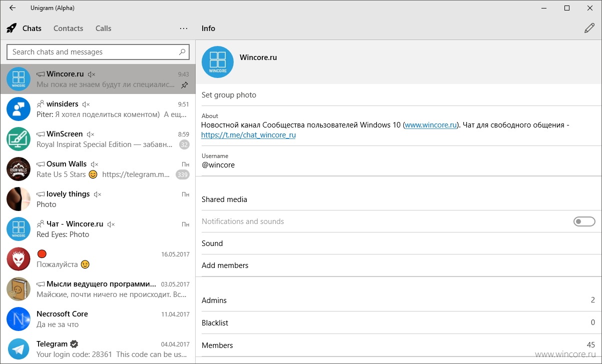
Task: Click the back arrow in title bar
Action: tap(13, 8)
